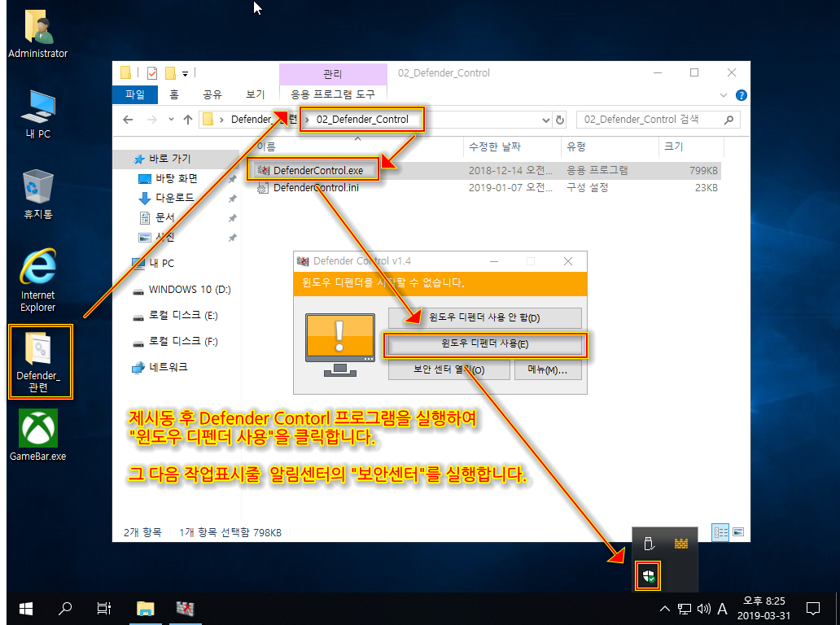Sort by 유형 column header
The height and width of the screenshot is (625, 840).
pyautogui.click(x=610, y=146)
